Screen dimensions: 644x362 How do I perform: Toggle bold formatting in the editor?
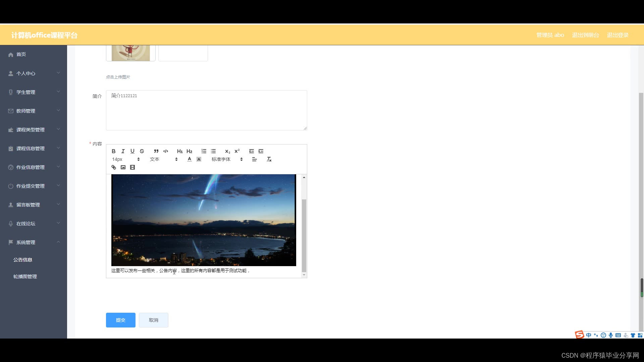[x=113, y=151]
